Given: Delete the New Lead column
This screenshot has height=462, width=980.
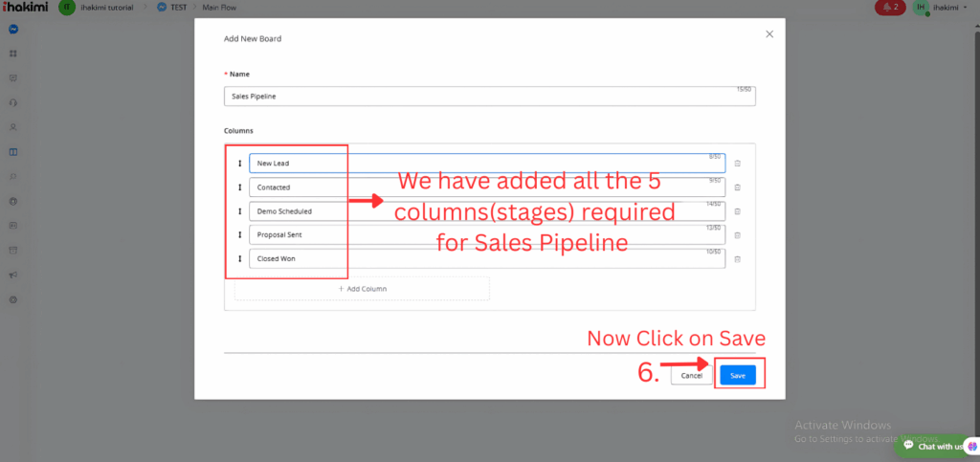Looking at the screenshot, I should (x=737, y=164).
